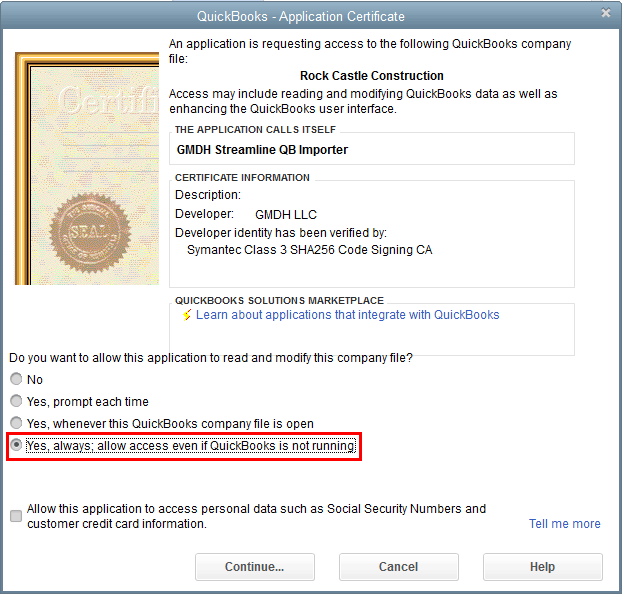Open the "Tell me more" link
This screenshot has height=594, width=622.
pos(564,524)
